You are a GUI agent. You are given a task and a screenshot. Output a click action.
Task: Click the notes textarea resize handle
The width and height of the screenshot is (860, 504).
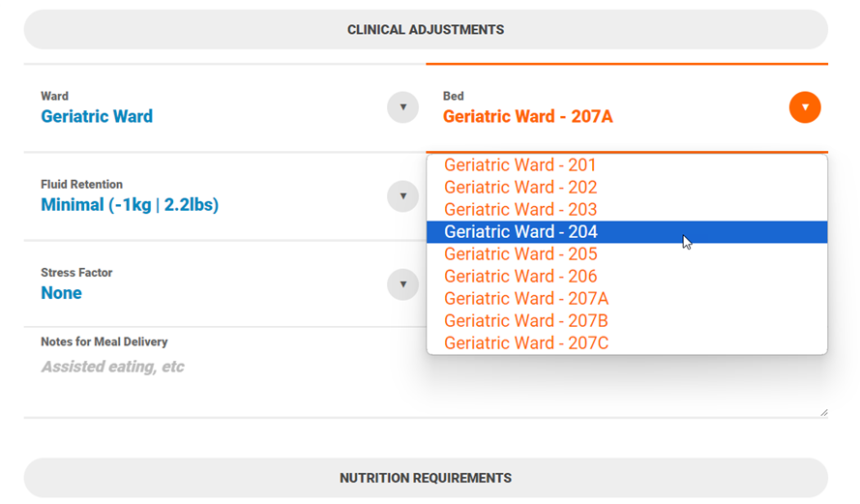[823, 412]
